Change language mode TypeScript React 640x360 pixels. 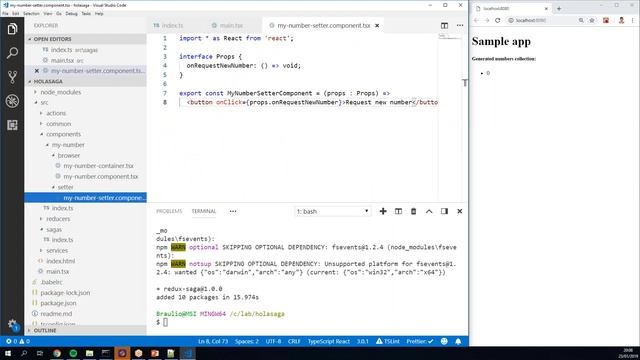[x=329, y=341]
